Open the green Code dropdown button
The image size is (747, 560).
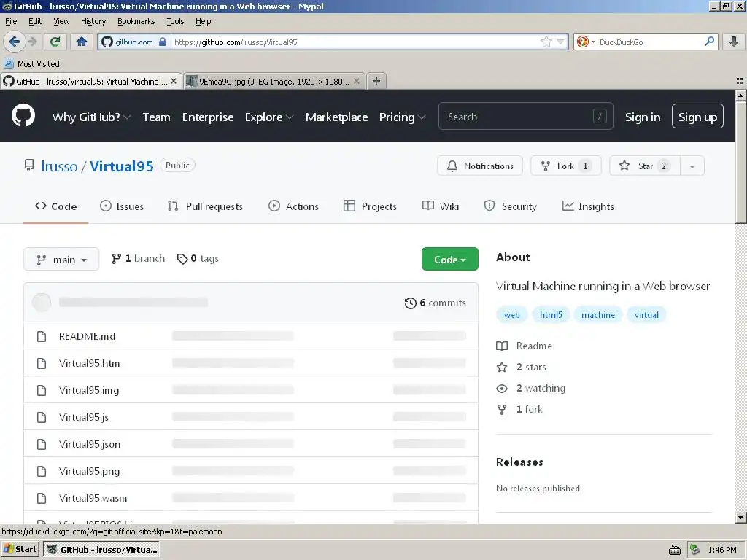[449, 259]
